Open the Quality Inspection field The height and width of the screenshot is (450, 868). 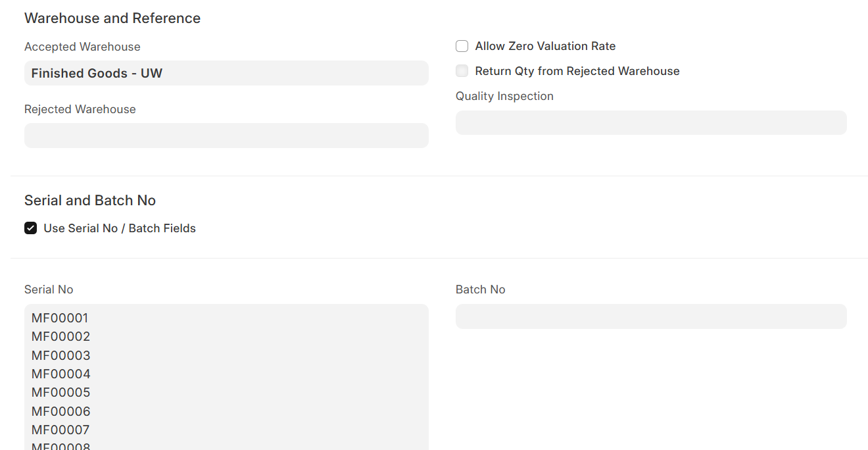(651, 123)
